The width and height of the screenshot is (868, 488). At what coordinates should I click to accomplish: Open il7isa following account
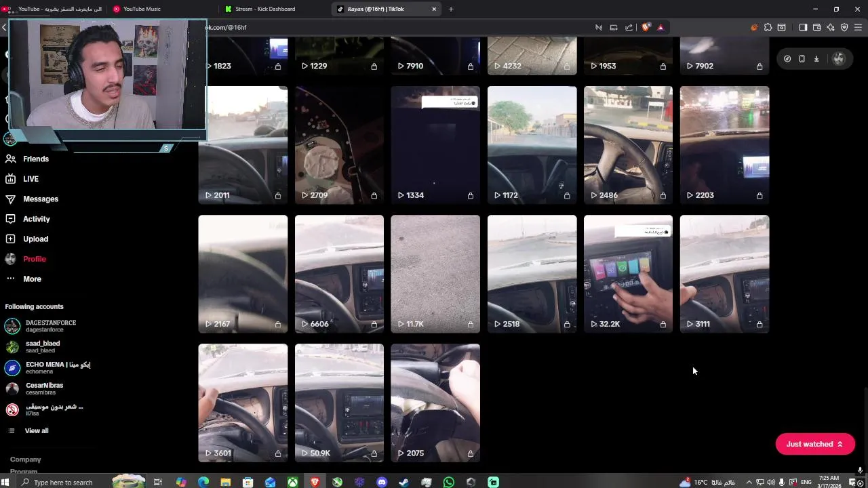[x=44, y=409]
